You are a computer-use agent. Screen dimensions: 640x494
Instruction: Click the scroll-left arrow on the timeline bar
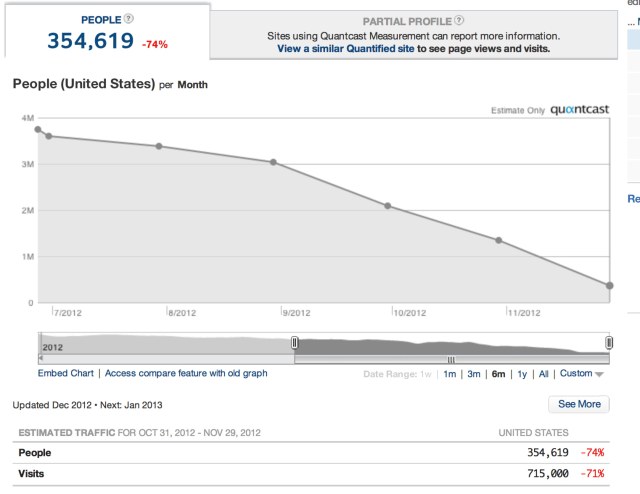coord(41,358)
